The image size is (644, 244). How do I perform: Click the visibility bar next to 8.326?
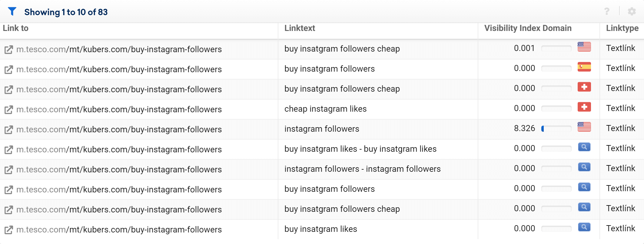[556, 129]
